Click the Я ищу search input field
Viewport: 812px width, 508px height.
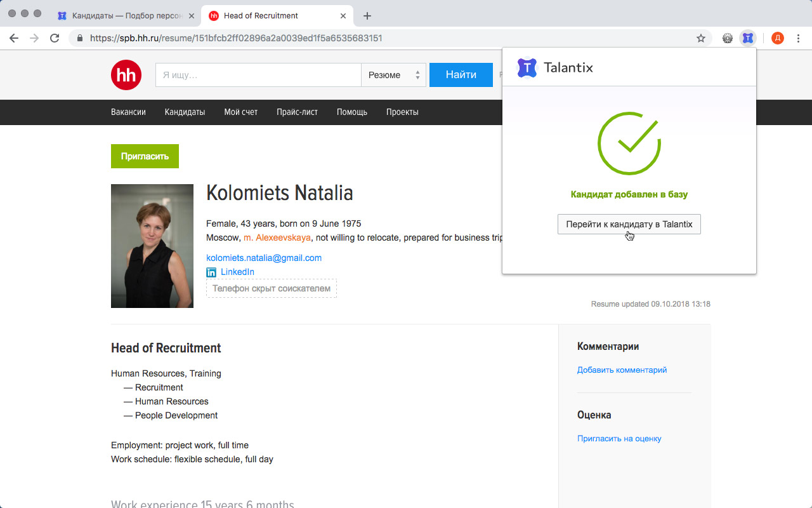(x=258, y=75)
